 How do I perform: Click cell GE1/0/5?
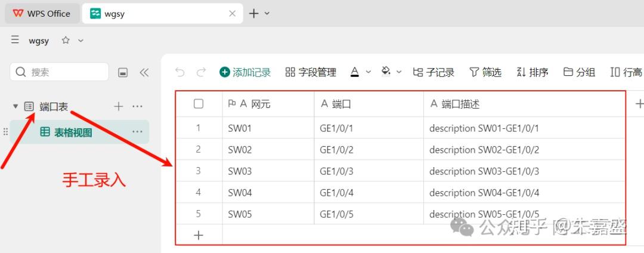coord(369,214)
